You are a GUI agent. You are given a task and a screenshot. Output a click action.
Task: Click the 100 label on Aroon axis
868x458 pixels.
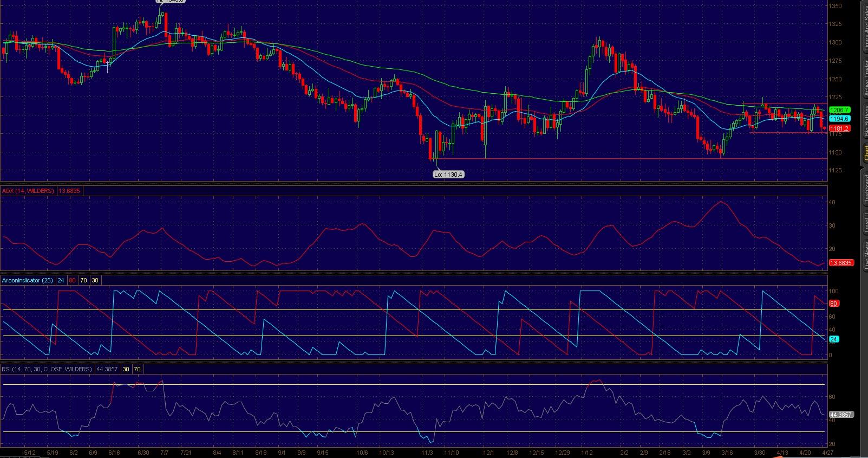tap(834, 291)
